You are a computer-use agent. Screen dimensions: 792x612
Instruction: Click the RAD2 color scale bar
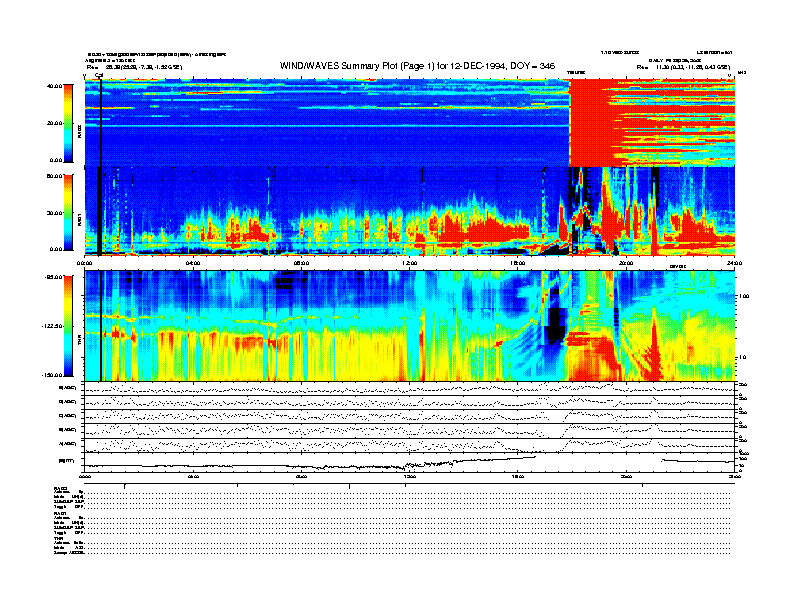[x=68, y=123]
